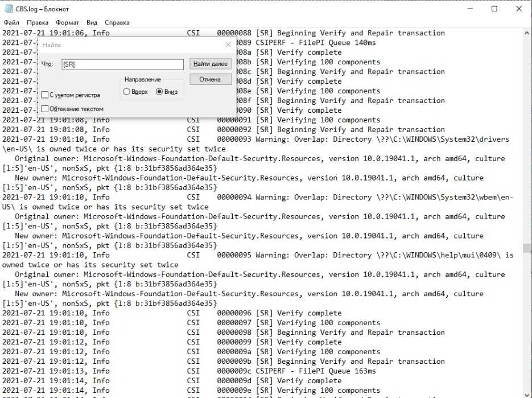Select the Вверх direction radio button
Viewport: 532px width, 398px height.
tap(126, 92)
